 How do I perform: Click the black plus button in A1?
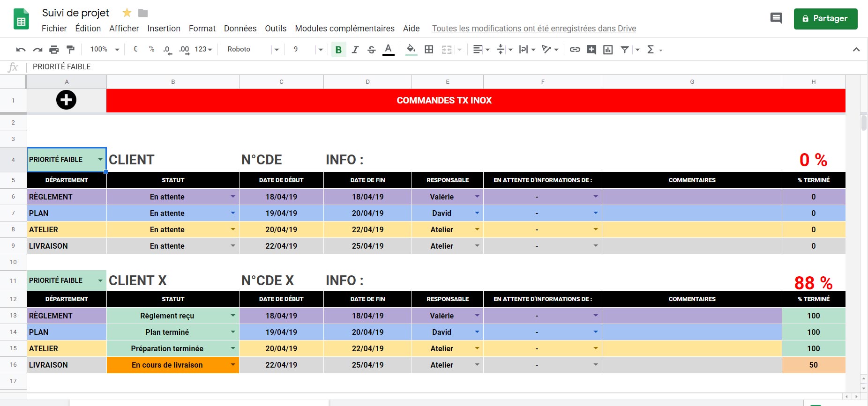(x=66, y=100)
